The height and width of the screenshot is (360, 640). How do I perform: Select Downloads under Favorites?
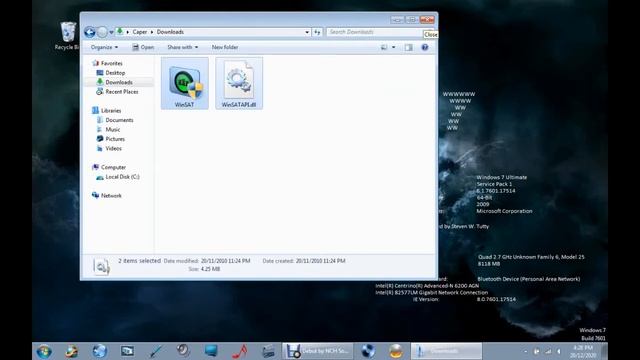119,82
